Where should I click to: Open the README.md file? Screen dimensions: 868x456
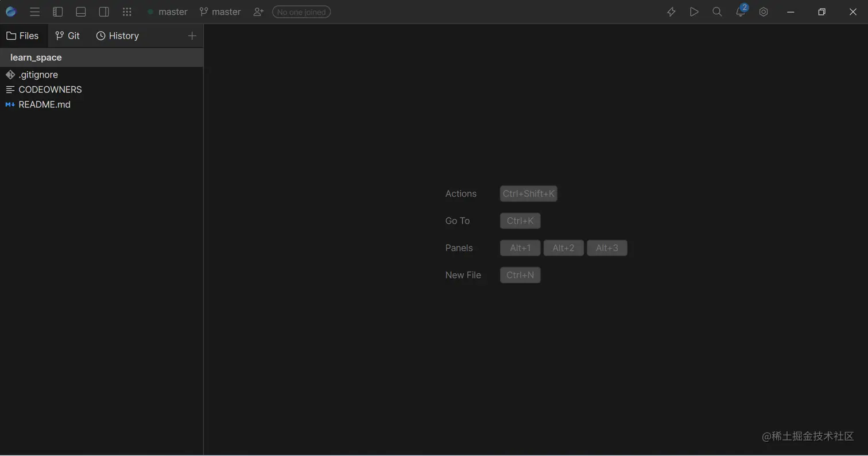[x=44, y=105]
